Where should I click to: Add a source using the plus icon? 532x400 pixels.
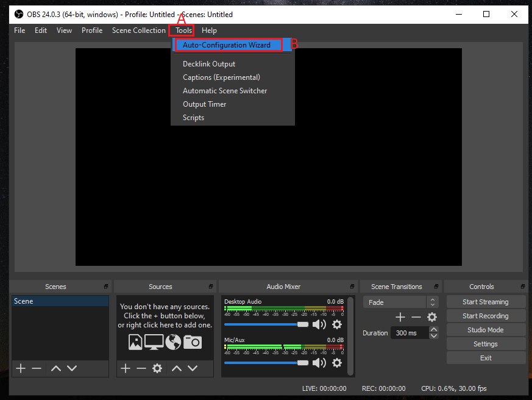126,368
